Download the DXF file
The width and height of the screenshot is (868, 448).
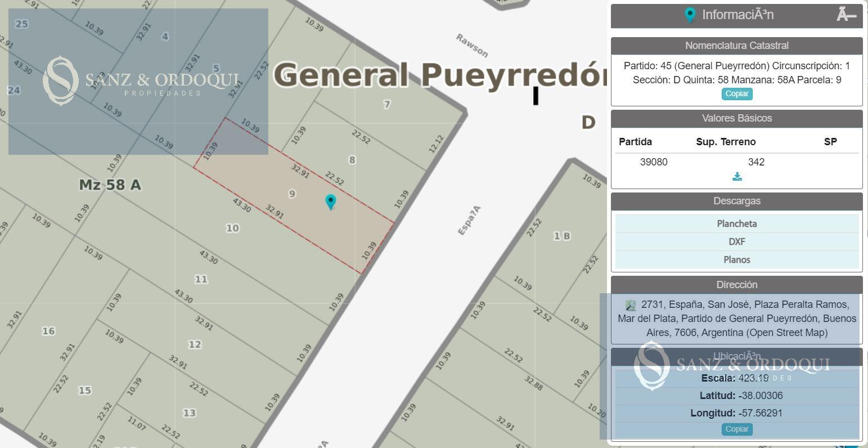737,242
